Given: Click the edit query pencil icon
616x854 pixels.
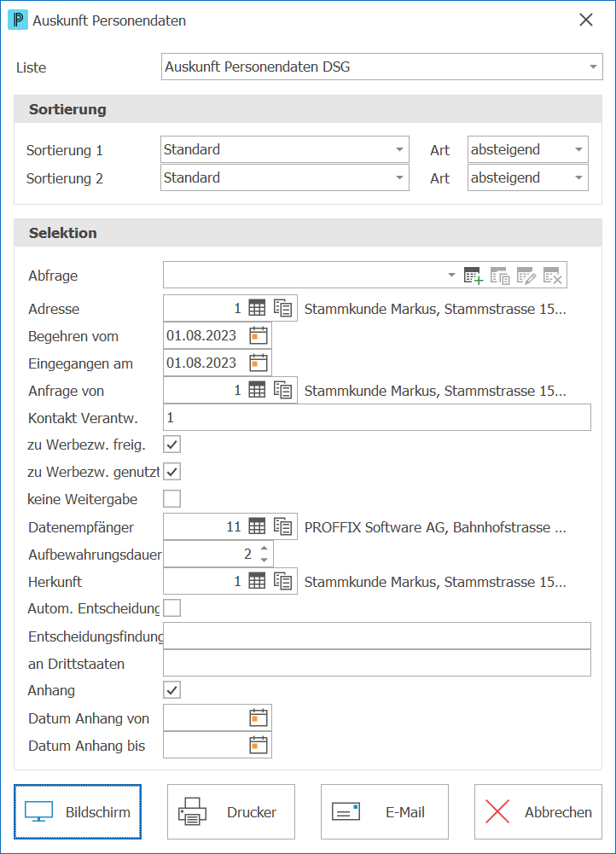Looking at the screenshot, I should (x=526, y=275).
